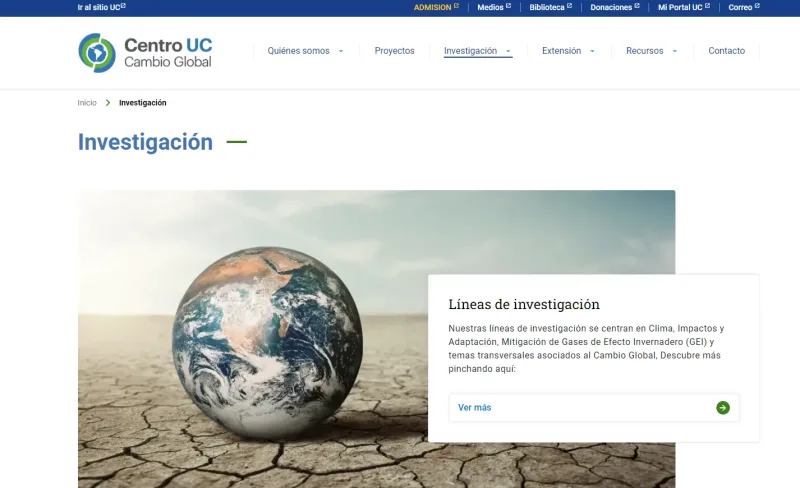Click the external link icon next to Correo
Screen dimensions: 800x488
pos(757,6)
